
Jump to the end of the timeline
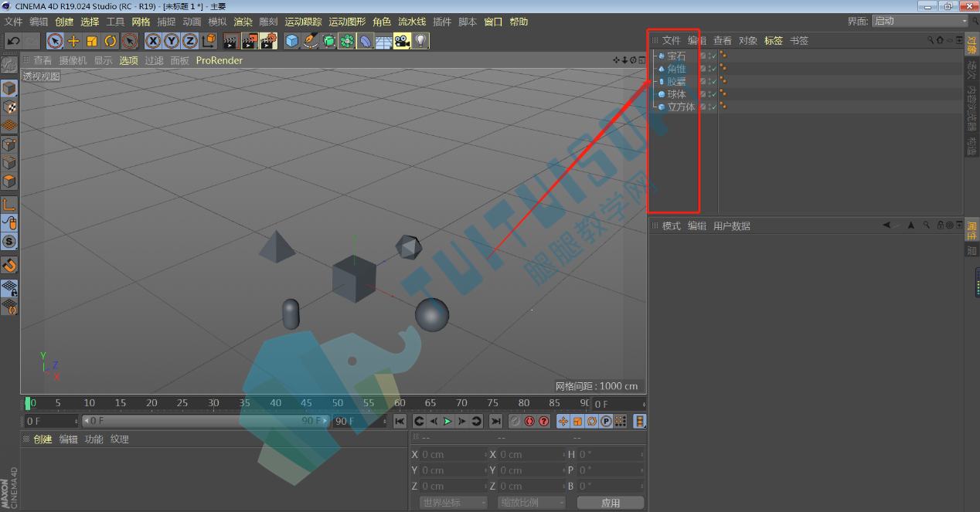pos(495,421)
